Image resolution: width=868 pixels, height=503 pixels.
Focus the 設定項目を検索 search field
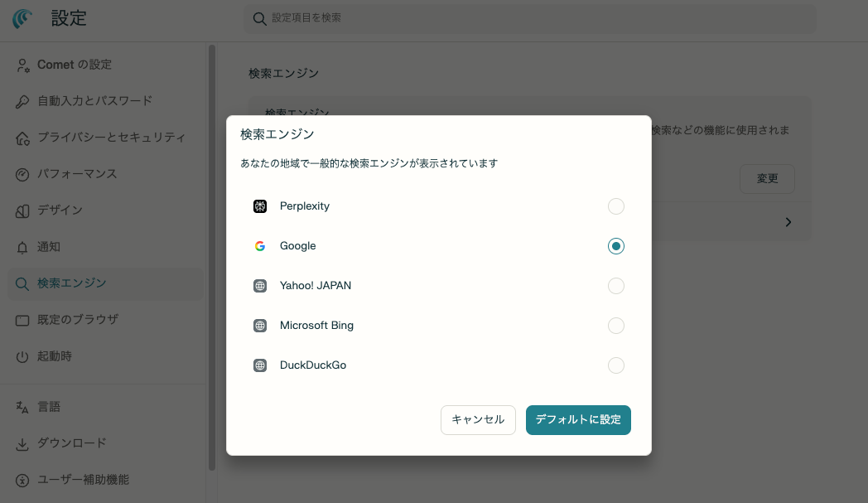[530, 18]
